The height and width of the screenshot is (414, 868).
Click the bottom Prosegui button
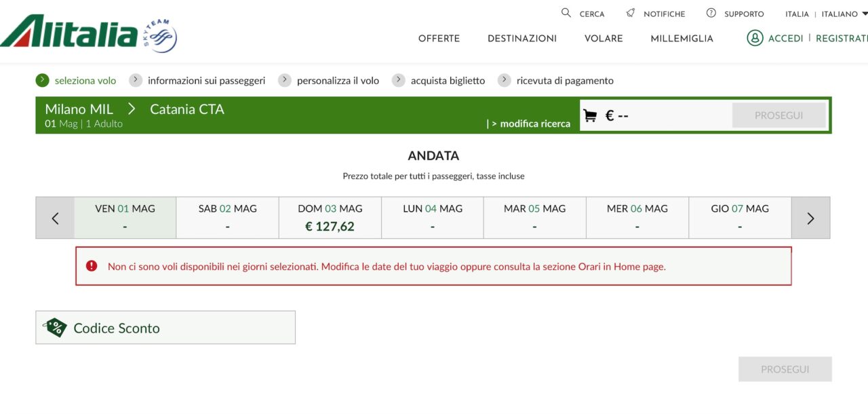pyautogui.click(x=785, y=369)
